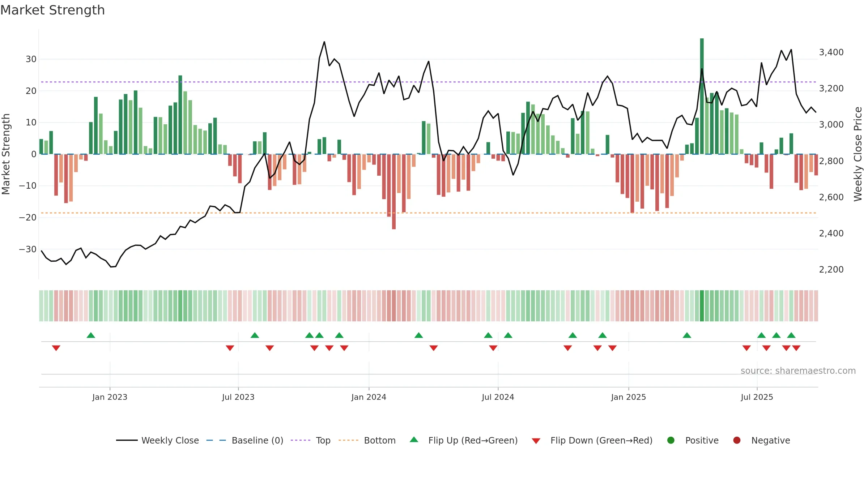
Task: Click the Jan 2025 x-axis label
Action: [629, 397]
